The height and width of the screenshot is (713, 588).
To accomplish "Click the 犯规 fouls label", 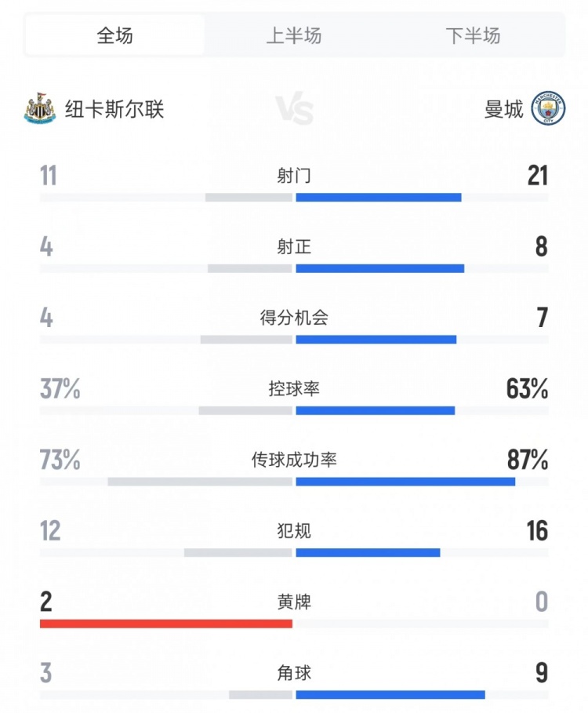I will pyautogui.click(x=294, y=531).
